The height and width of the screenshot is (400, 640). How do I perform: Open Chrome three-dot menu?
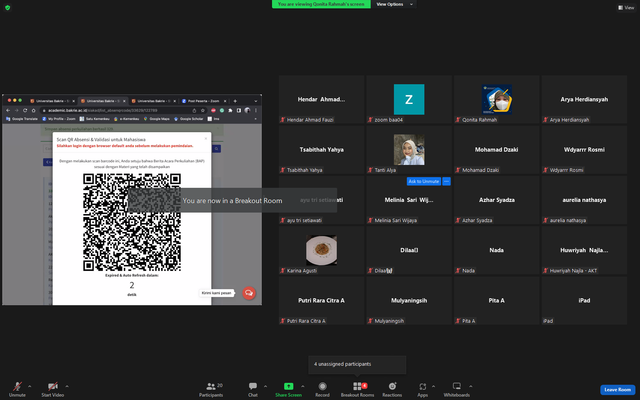point(256,110)
